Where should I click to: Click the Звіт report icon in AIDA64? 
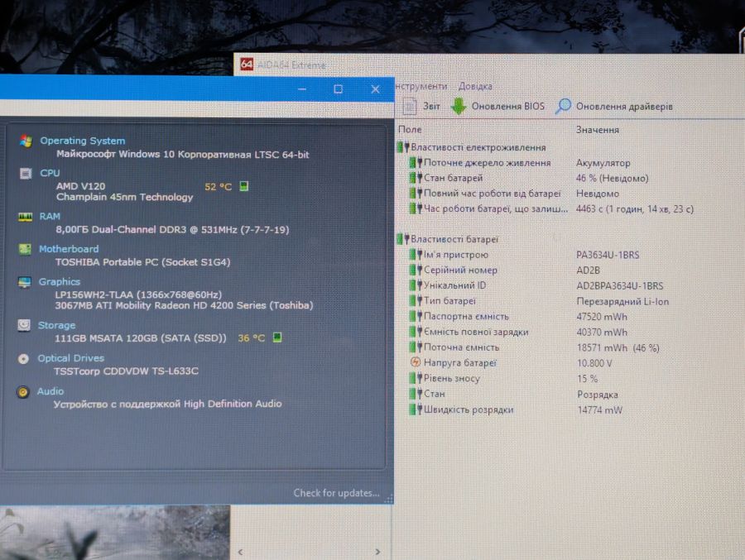410,106
